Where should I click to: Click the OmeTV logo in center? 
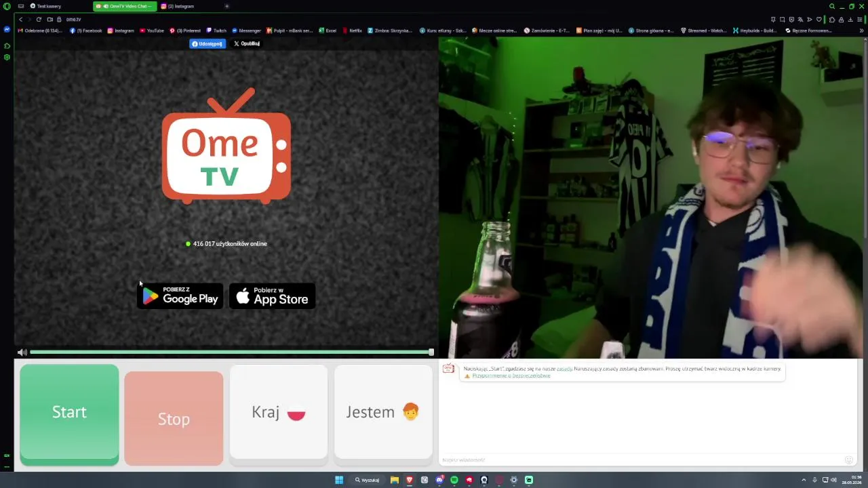(x=226, y=146)
